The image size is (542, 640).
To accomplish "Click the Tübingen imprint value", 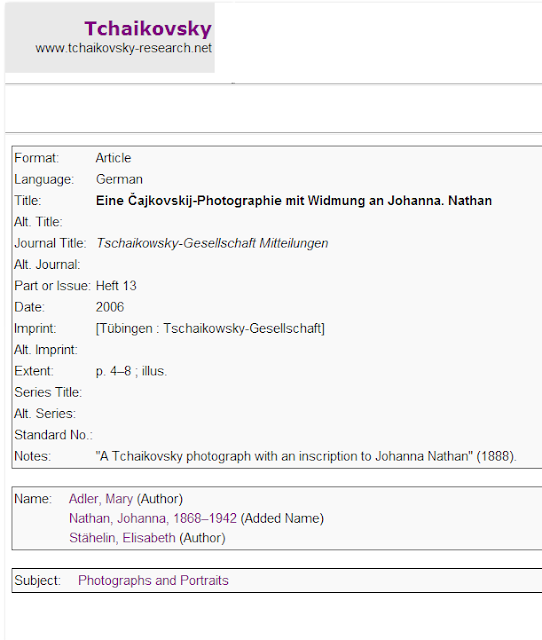I will 210,329.
